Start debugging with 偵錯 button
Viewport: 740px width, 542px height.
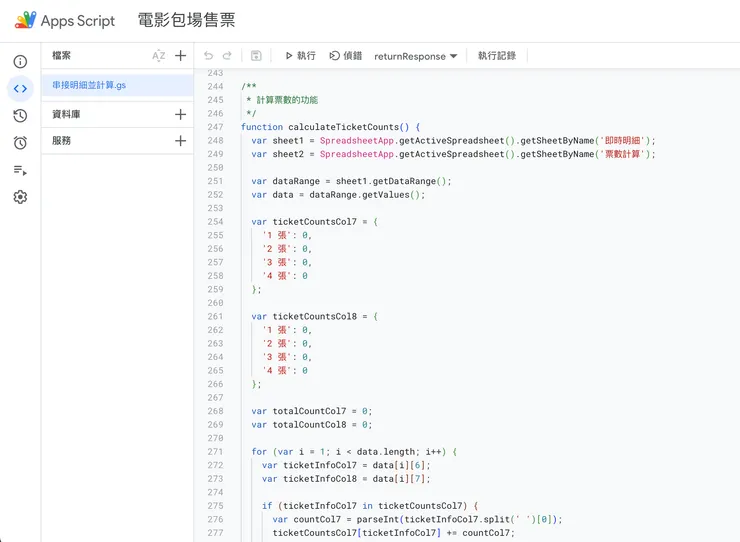pyautogui.click(x=345, y=56)
